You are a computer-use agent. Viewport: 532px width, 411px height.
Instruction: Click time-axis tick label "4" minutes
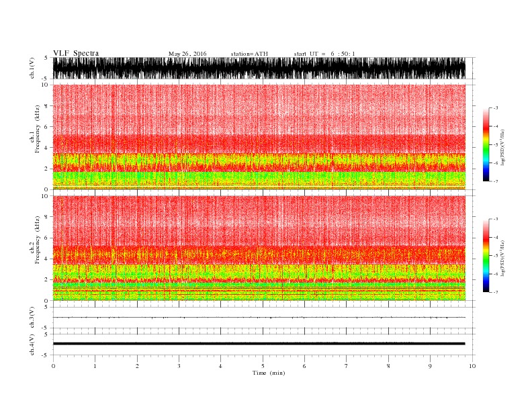220,366
